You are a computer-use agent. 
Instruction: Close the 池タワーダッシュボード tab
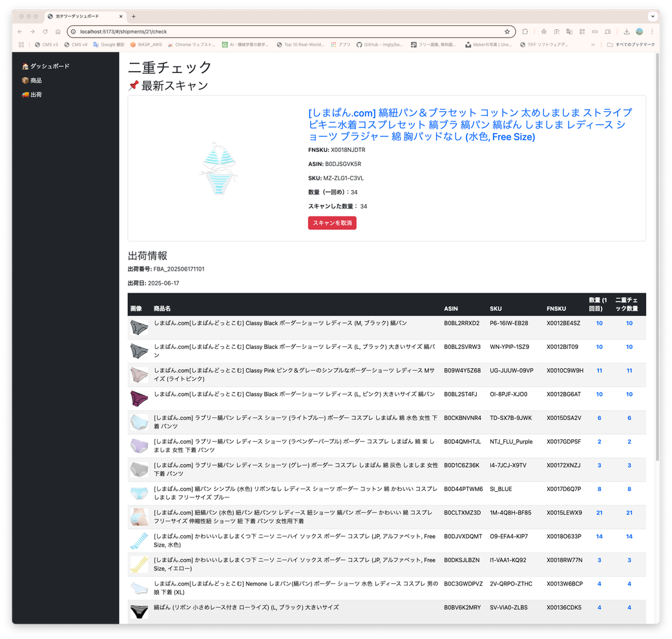pos(121,16)
